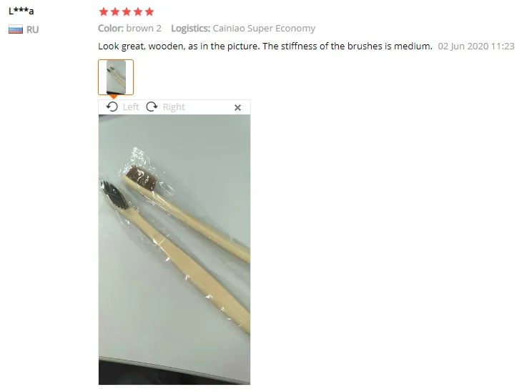532x392 pixels.
Task: Close the enlarged review photo viewer
Action: pyautogui.click(x=238, y=107)
